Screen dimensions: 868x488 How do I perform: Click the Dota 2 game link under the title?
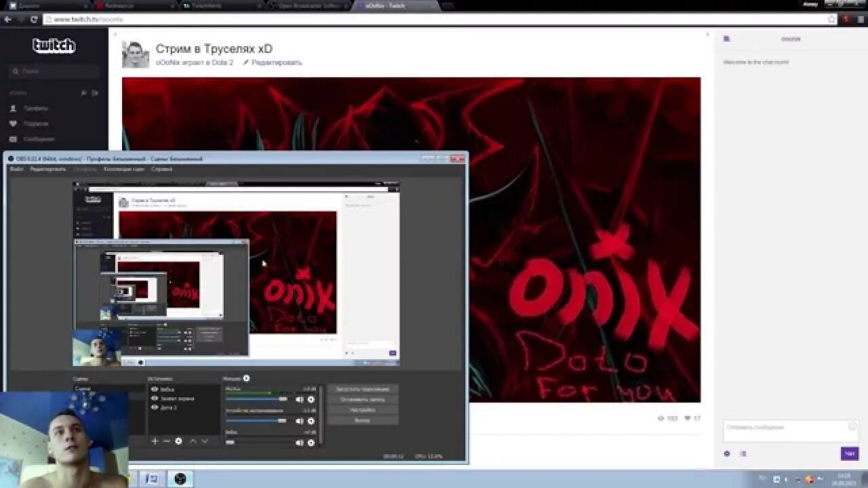pyautogui.click(x=222, y=62)
